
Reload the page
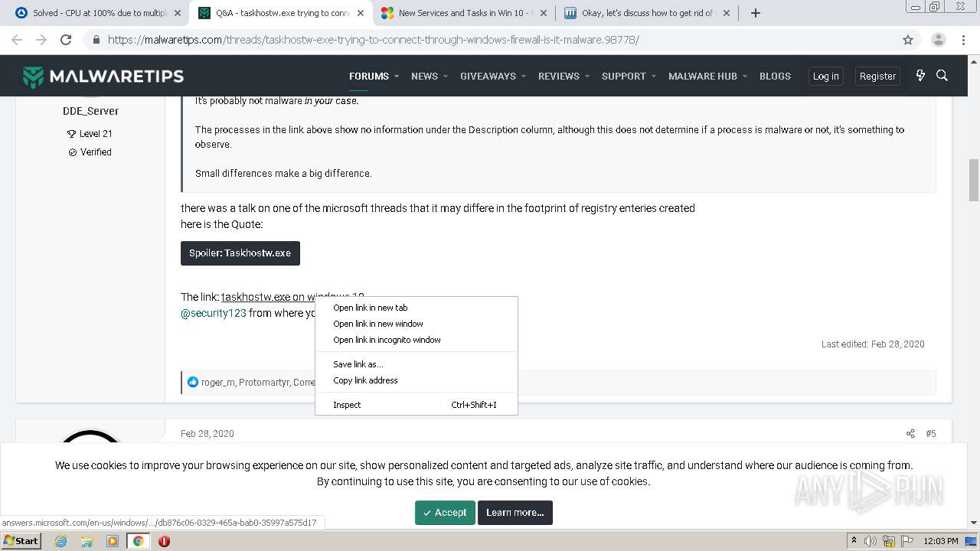pyautogui.click(x=66, y=40)
